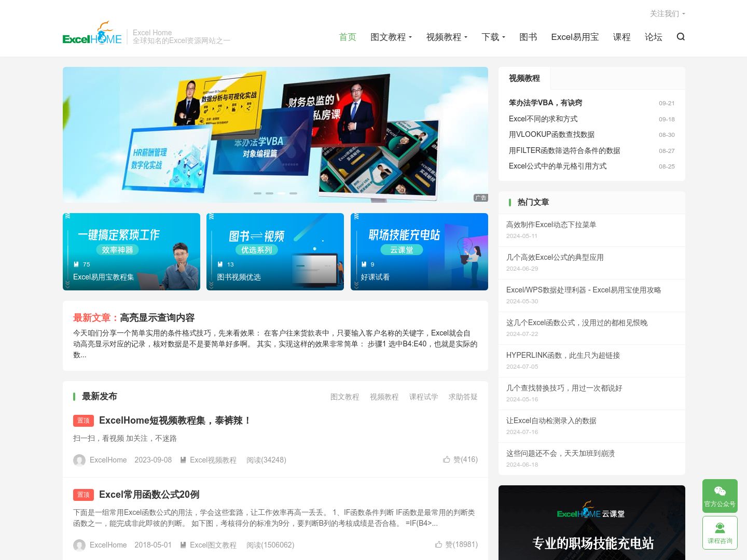Open post Excel常用函数公式20例

click(149, 495)
